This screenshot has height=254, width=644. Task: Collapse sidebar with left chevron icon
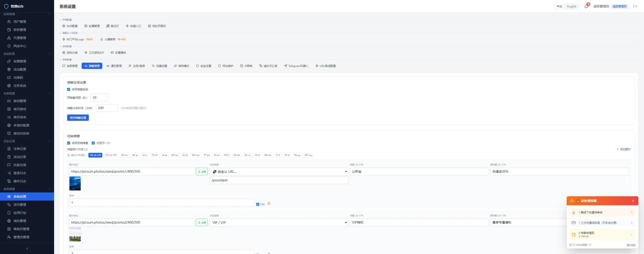coord(27,248)
